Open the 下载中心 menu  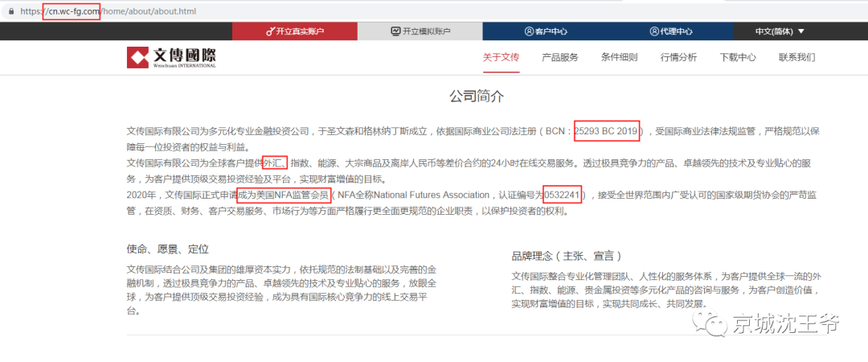[x=738, y=57]
